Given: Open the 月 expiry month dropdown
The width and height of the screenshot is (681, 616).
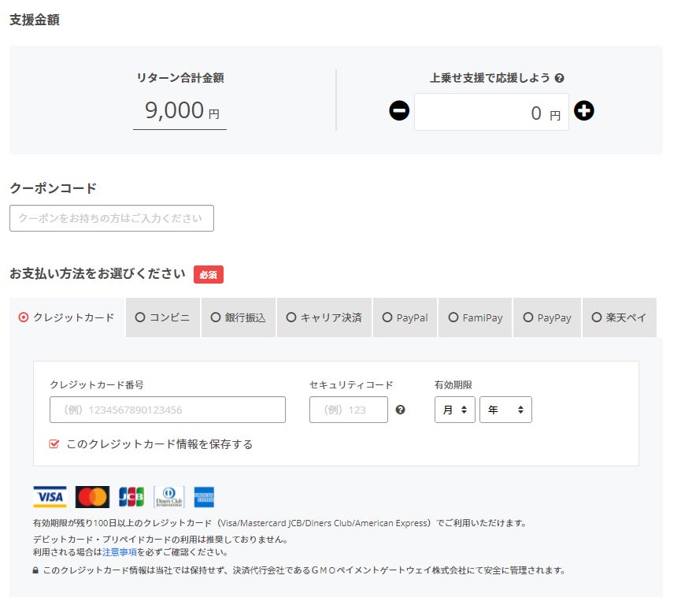Looking at the screenshot, I should click(x=455, y=409).
